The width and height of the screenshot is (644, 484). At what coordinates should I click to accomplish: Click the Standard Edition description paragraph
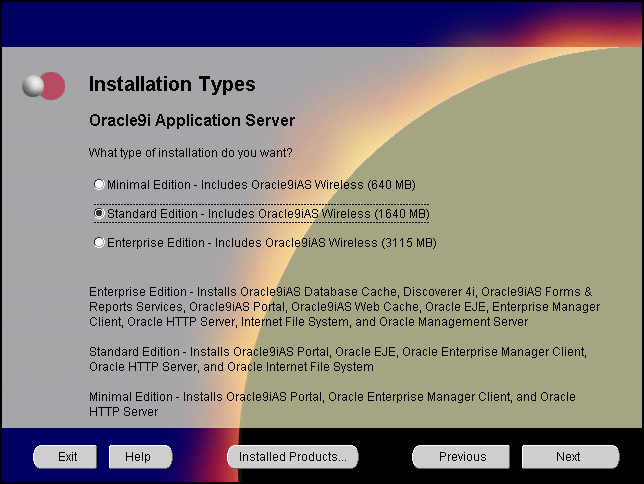338,359
